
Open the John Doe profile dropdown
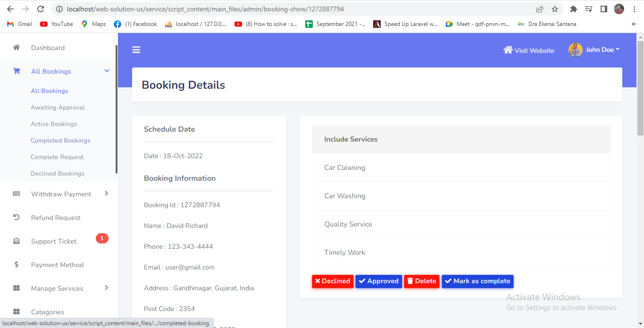pyautogui.click(x=594, y=50)
